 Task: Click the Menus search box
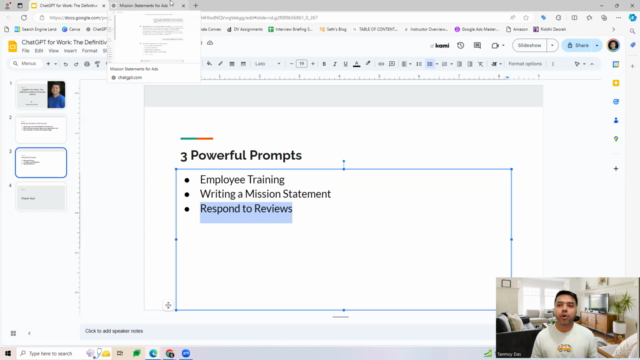25,64
